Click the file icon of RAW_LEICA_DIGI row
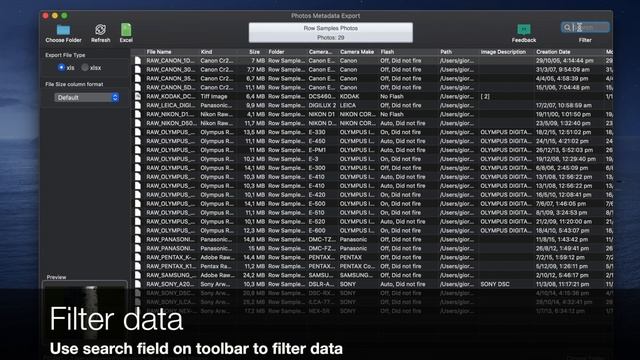Viewport: 640px width, 360px height. (x=138, y=105)
